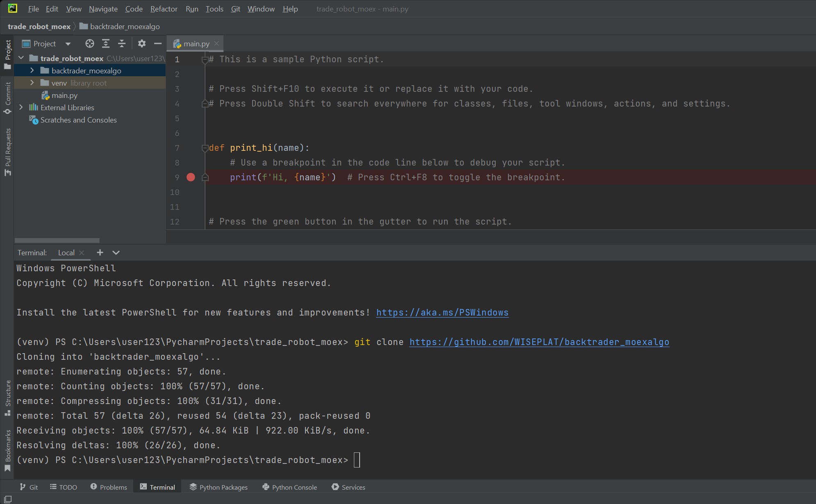This screenshot has width=816, height=504.
Task: Expand the backtrader_moexalgo folder
Action: 32,70
